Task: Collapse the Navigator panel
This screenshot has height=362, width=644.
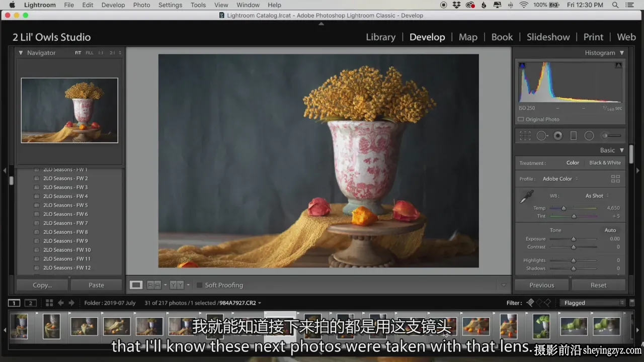Action: click(21, 53)
